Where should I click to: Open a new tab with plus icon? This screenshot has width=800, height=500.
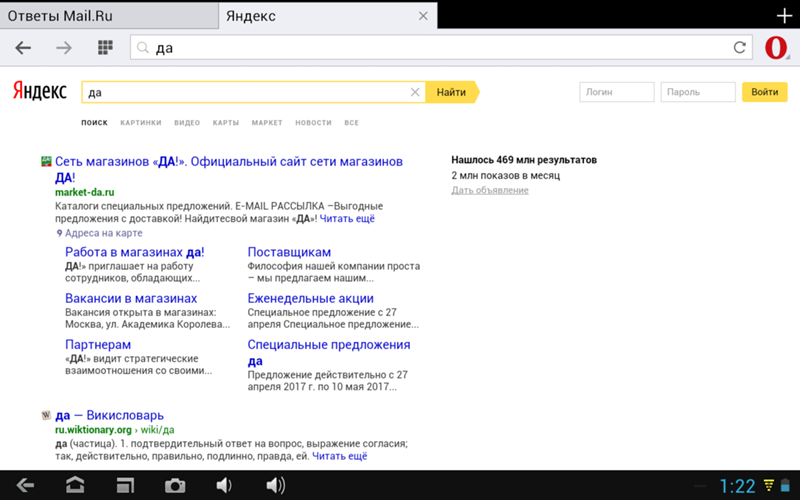pyautogui.click(x=784, y=16)
